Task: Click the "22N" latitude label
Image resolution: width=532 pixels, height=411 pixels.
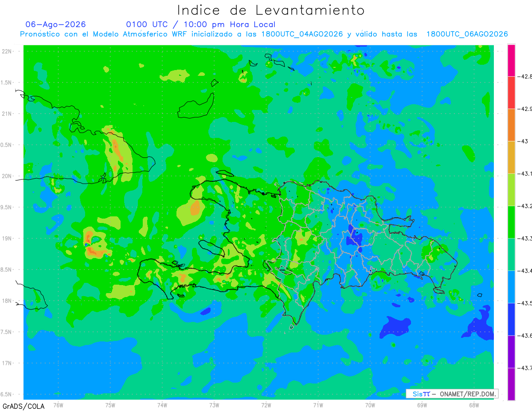Action: pyautogui.click(x=8, y=51)
